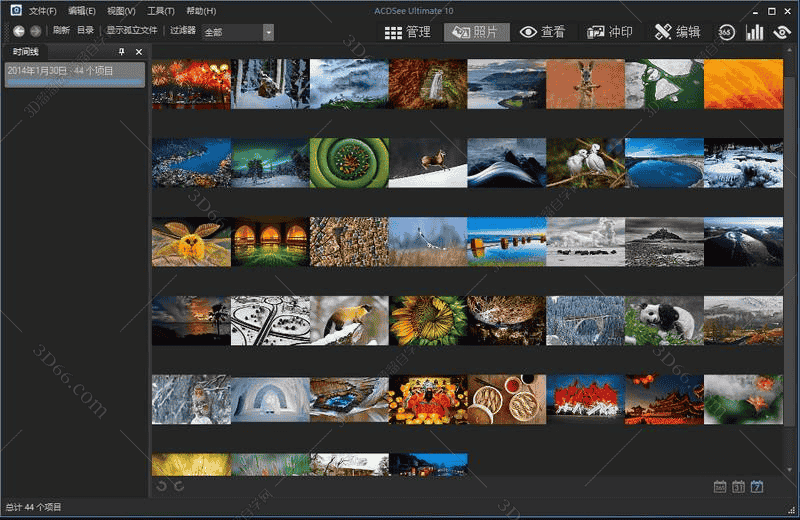Select the day view calendar icon

coord(757,487)
